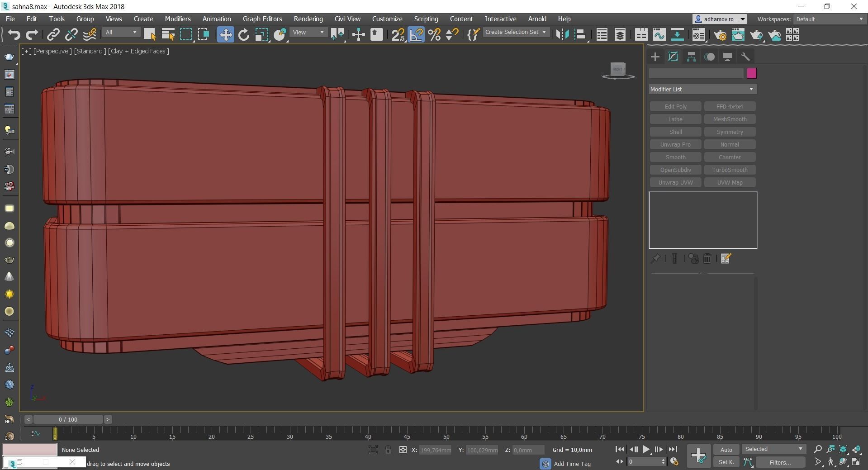This screenshot has height=470, width=868.
Task: Open the Curve Editor
Action: (659, 35)
